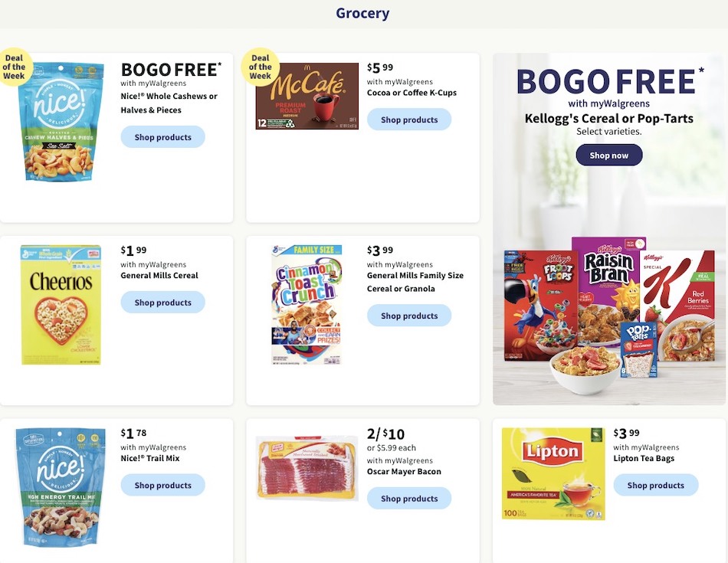728x563 pixels.
Task: Click Shop products for Lipton Tea Bags
Action: (x=655, y=485)
